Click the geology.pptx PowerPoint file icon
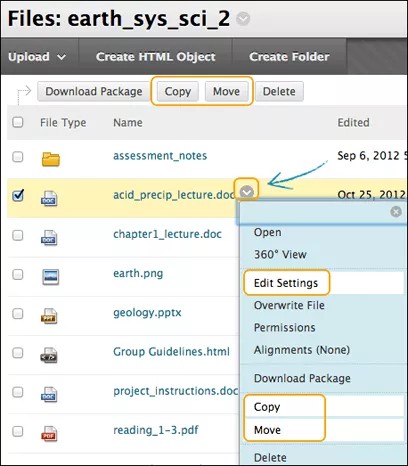This screenshot has width=408, height=466. (49, 316)
